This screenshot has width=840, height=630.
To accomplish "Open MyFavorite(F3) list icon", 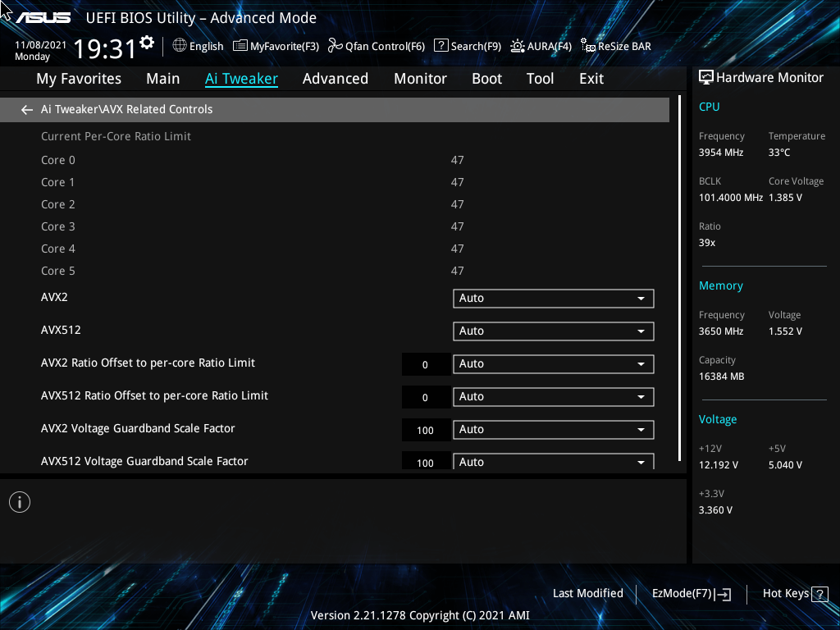I will click(240, 46).
